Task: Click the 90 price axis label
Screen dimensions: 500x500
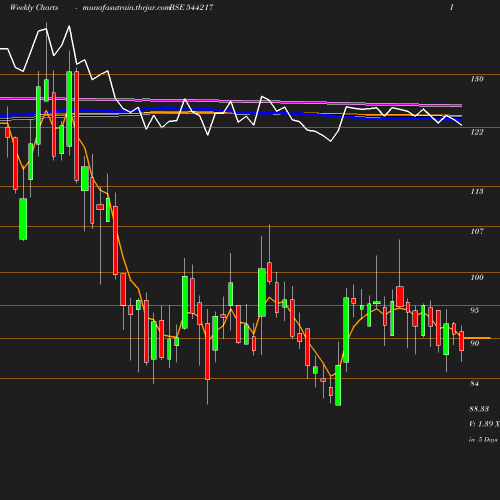Action: [474, 343]
